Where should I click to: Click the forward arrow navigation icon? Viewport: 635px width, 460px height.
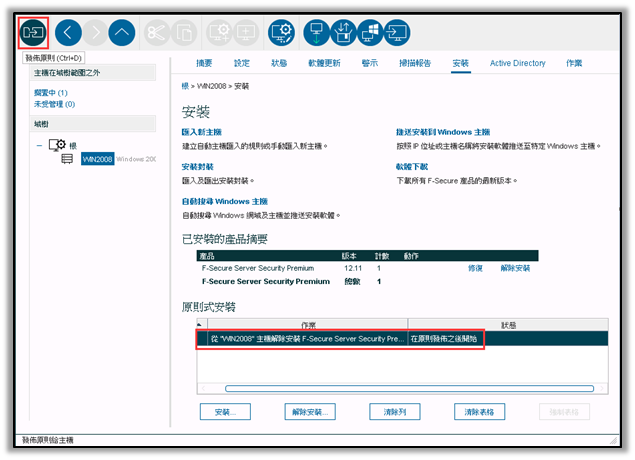point(95,32)
